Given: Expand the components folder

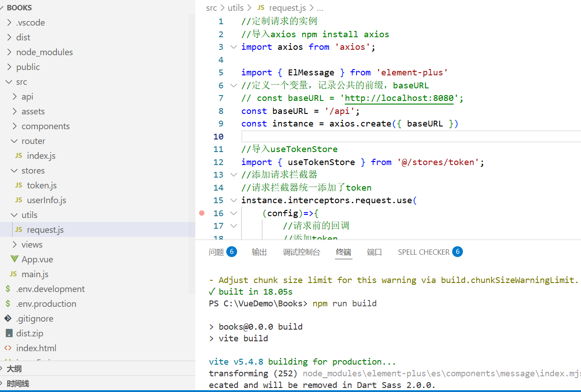Looking at the screenshot, I should [x=15, y=126].
